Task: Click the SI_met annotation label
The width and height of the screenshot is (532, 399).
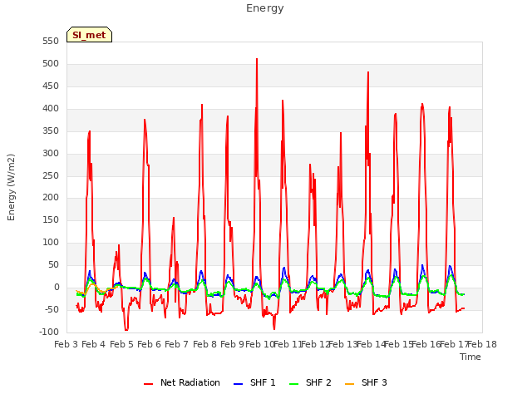Action: click(89, 35)
